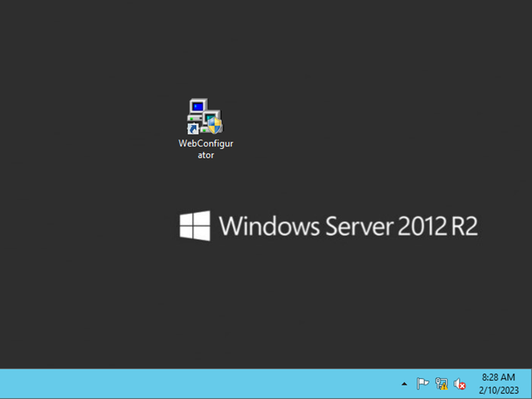532x399 pixels.
Task: Click the WebConfigurator shortcut label text
Action: click(x=206, y=149)
